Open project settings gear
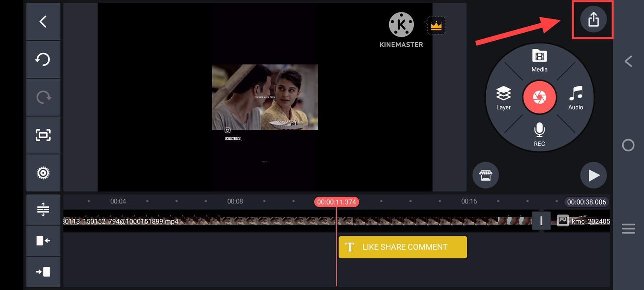The width and height of the screenshot is (644, 290). tap(43, 173)
